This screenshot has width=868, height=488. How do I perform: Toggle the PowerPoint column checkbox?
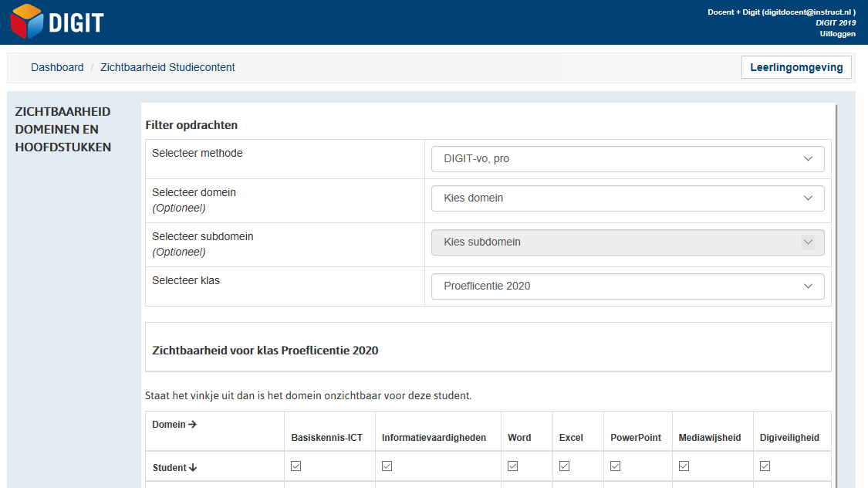[x=615, y=466]
